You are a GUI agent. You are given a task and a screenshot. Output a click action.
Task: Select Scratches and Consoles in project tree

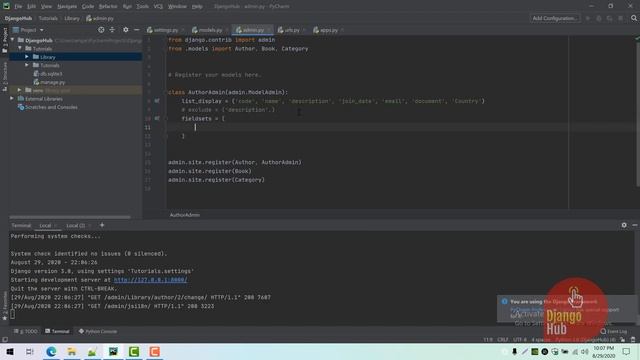point(51,107)
